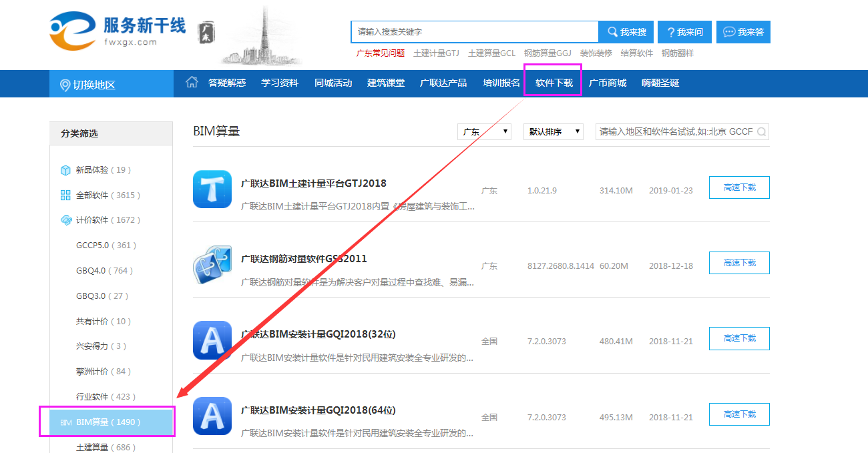Open 软件下载 in the navigation bar

[554, 83]
